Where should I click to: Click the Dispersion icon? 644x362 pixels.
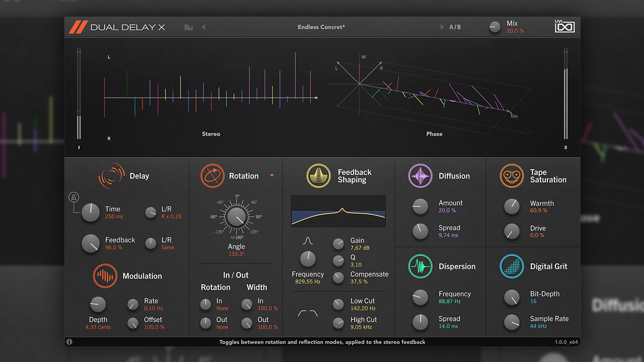[x=420, y=266]
